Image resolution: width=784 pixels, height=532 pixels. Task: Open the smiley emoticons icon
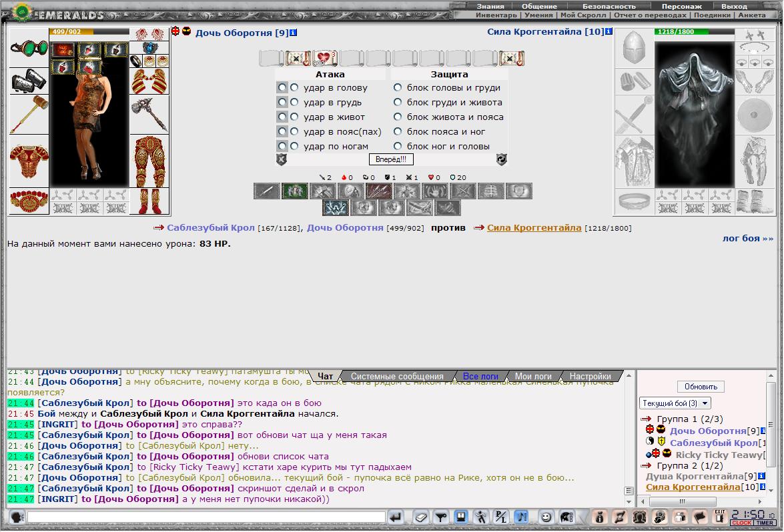[546, 517]
